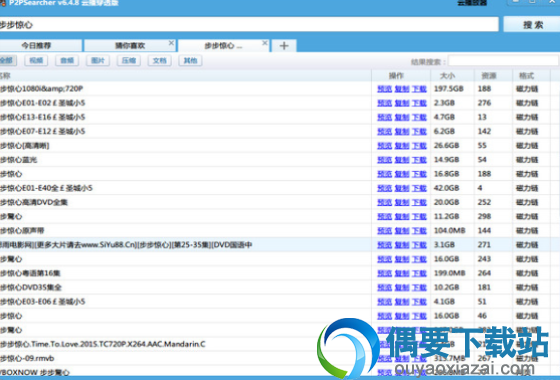The width and height of the screenshot is (560, 380).
Task: Click 下载 for the DVD35集全 10.2GB row
Action: click(419, 288)
